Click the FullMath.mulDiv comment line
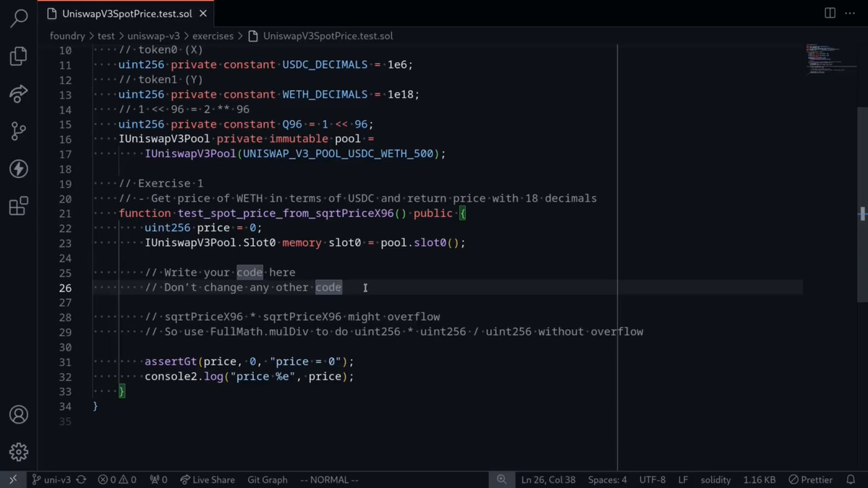The image size is (868, 488). [x=393, y=332]
